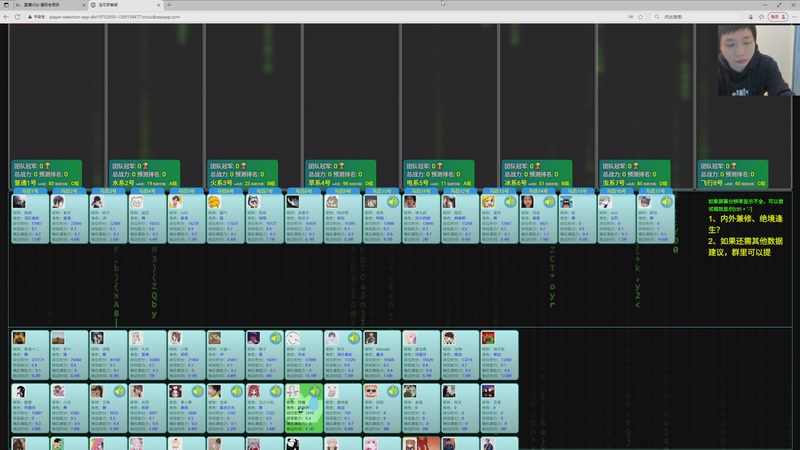Click the trophy icon in 普通1号 team box
This screenshot has height=450, width=800.
[x=47, y=166]
